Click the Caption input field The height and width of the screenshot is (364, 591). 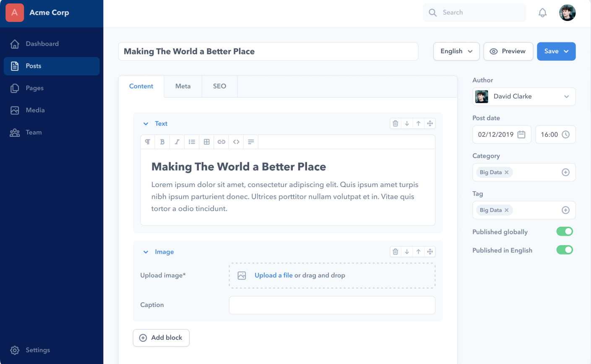[332, 305]
